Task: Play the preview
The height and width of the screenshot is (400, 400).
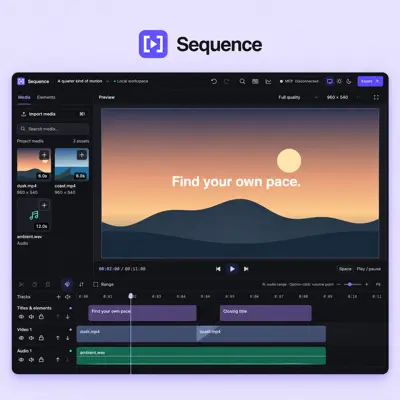Action: [232, 269]
